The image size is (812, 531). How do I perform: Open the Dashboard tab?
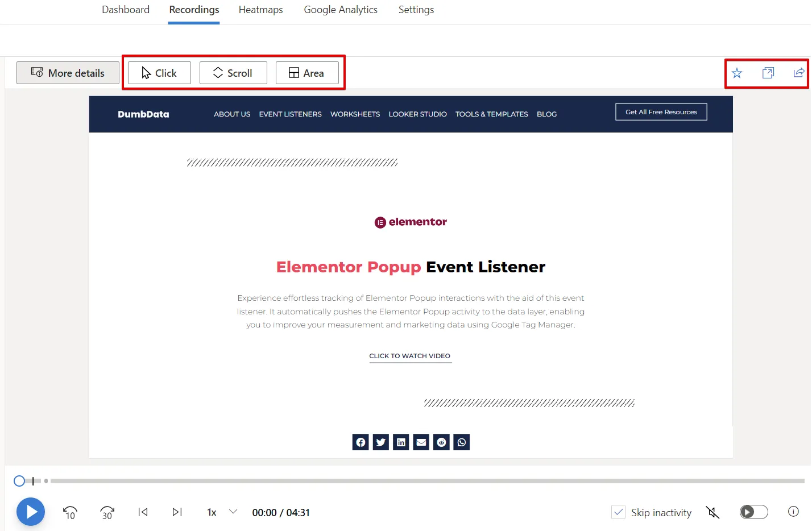[126, 10]
